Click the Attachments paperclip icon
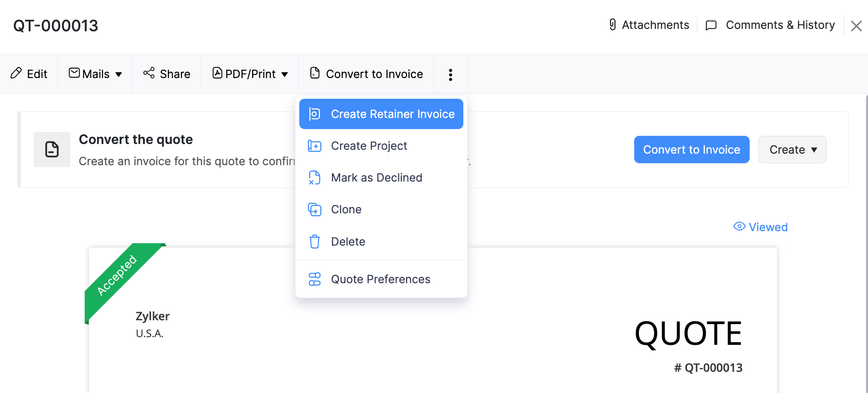 pyautogui.click(x=612, y=25)
